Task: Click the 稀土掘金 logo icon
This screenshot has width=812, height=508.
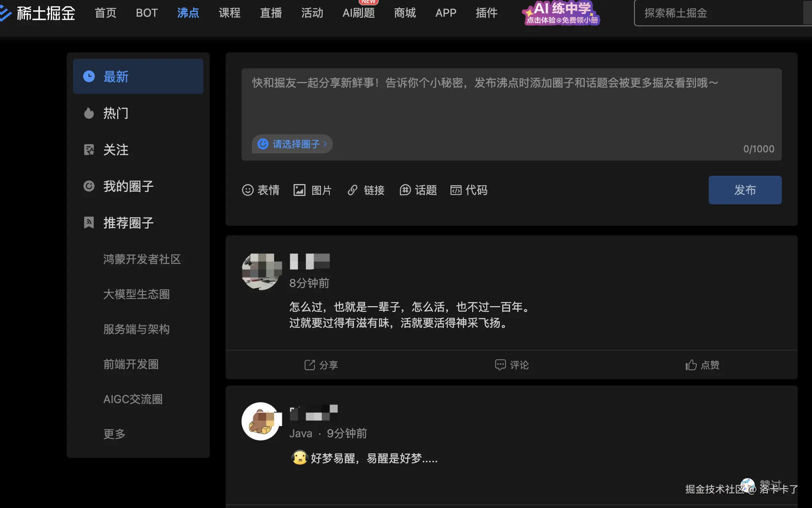Action: [x=6, y=14]
